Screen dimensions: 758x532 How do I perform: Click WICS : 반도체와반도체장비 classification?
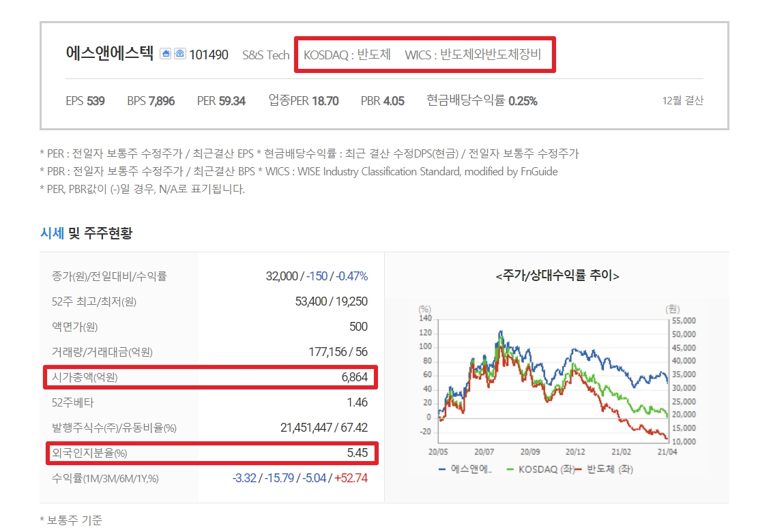click(x=473, y=55)
